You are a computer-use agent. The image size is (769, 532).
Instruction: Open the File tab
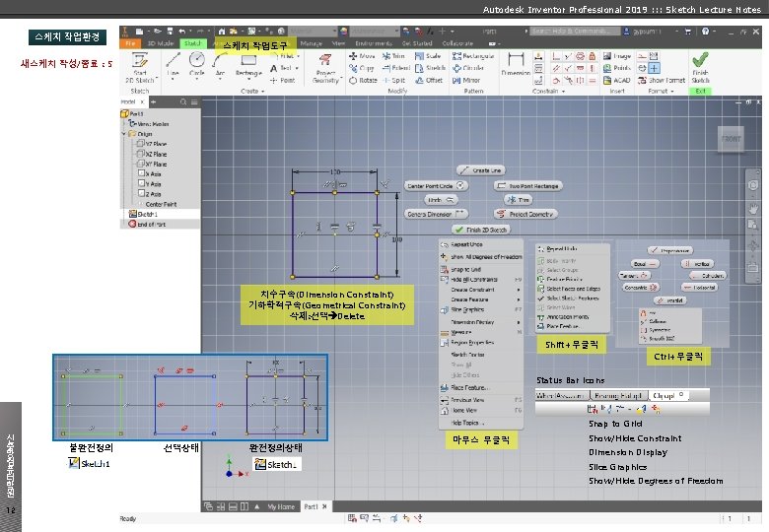130,43
